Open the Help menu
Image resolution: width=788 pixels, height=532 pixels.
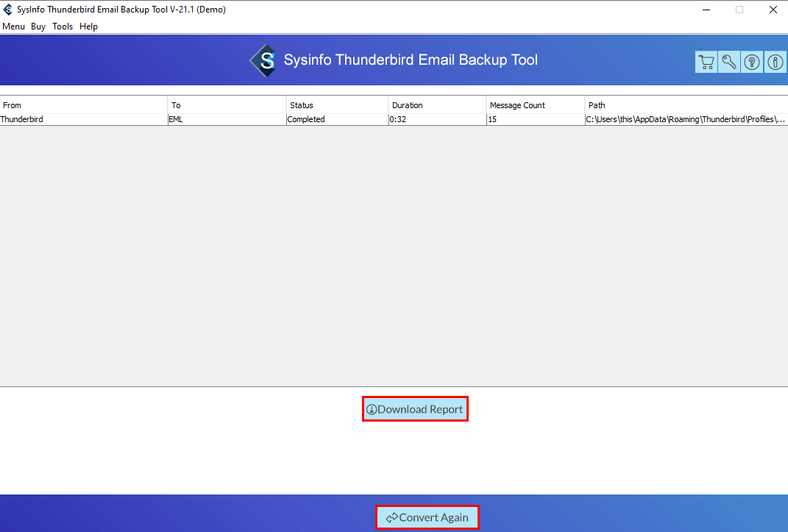click(88, 26)
